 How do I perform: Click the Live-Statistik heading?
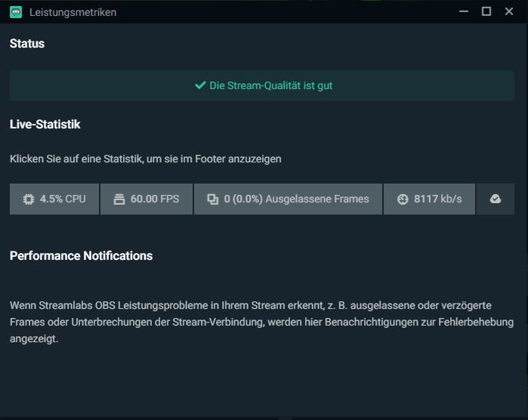tap(45, 124)
